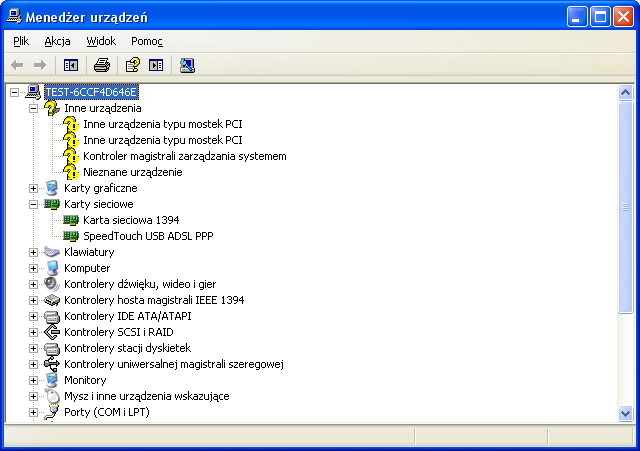Select the Klawiatury label
Screen dimensions: 640x451
tap(89, 252)
